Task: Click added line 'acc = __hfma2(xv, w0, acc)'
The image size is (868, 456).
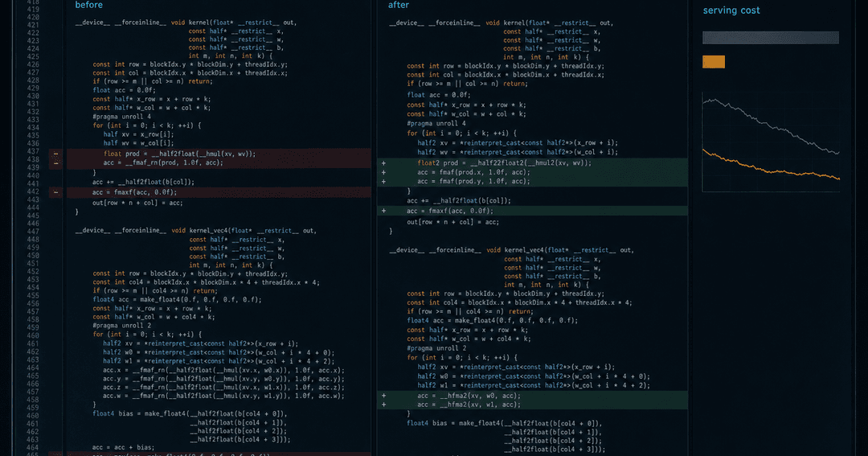Action: (469, 396)
